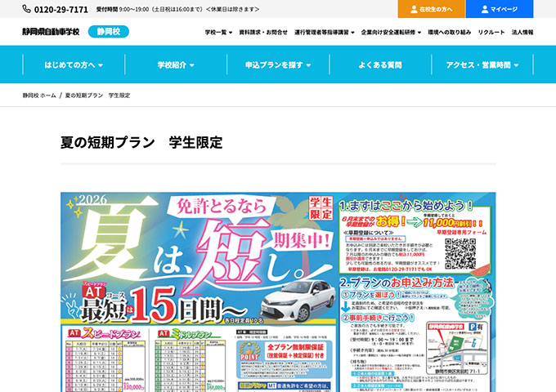Expand the 学校一覧 dropdown
Image resolution: width=556 pixels, height=392 pixels.
[218, 32]
